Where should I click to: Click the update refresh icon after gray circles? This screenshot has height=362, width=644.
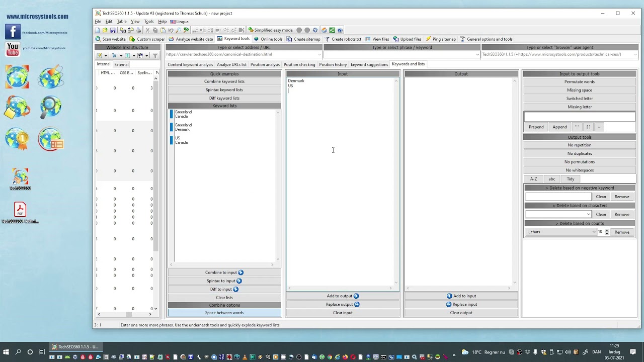(x=315, y=30)
